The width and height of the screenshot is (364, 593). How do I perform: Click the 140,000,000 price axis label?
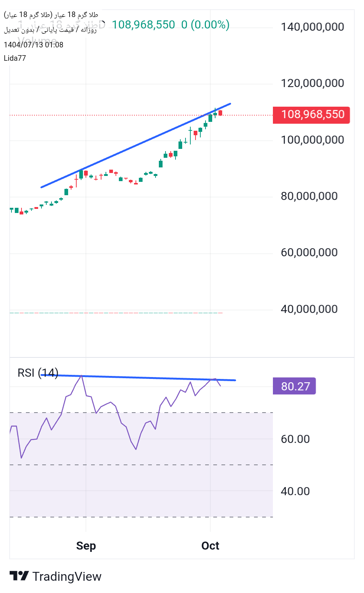pos(312,27)
